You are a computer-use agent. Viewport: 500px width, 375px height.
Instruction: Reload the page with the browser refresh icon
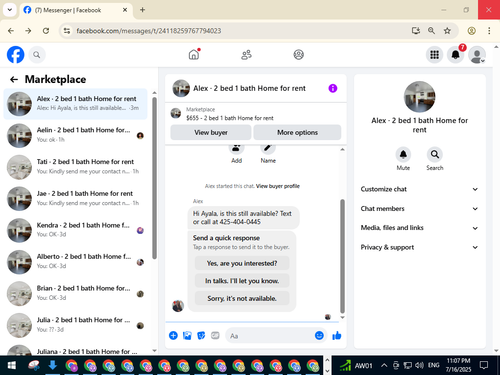tap(46, 31)
